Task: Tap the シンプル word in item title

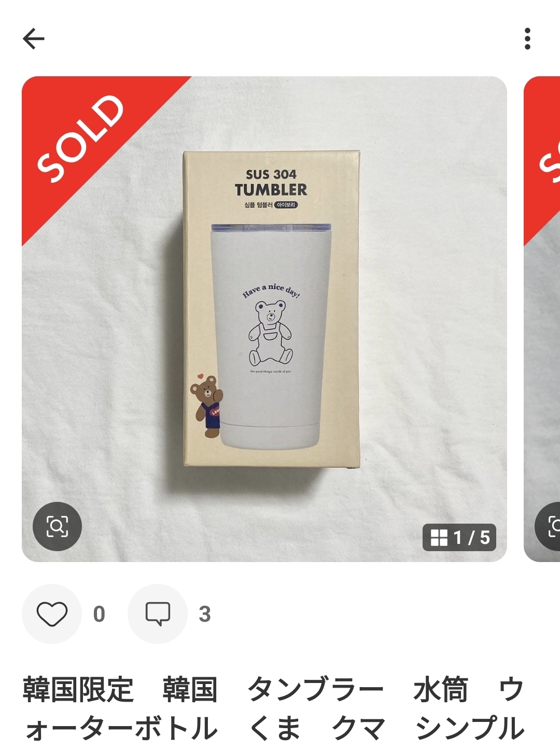Action: click(x=470, y=728)
